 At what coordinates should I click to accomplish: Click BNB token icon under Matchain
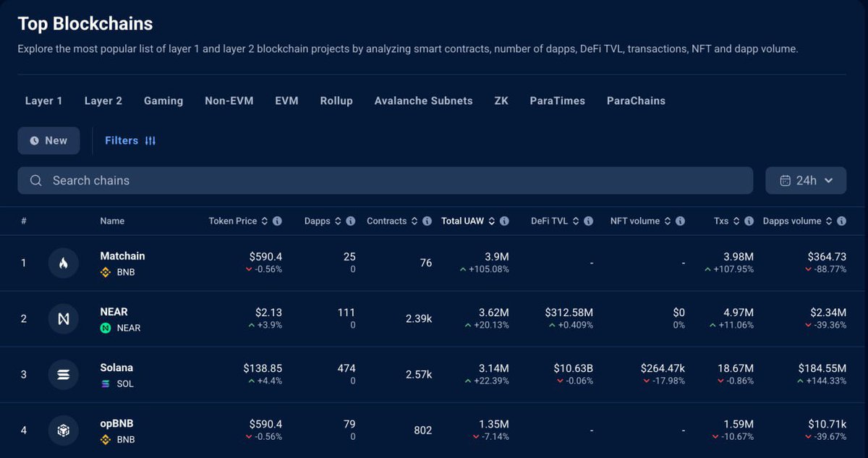pos(106,273)
